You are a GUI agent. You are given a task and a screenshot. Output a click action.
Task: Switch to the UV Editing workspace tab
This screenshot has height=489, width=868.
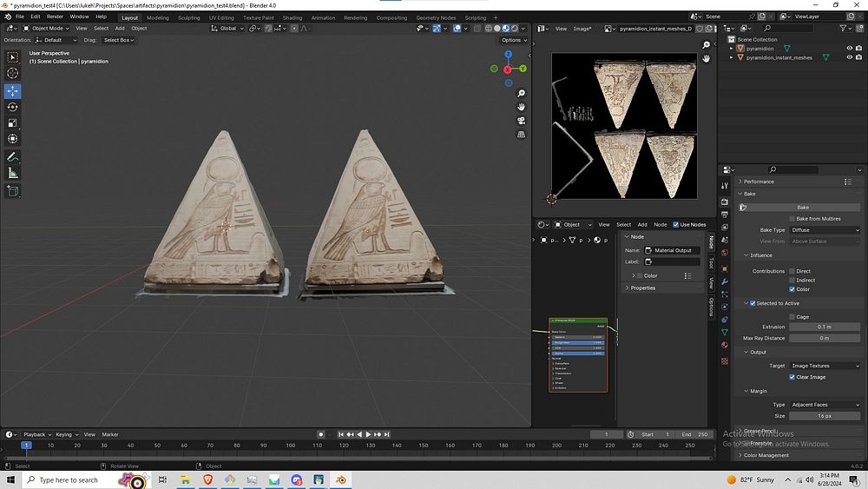point(221,17)
